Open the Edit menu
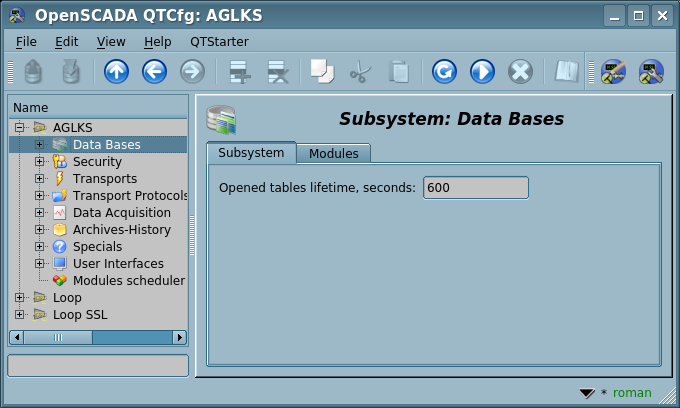The image size is (680, 408). (x=66, y=41)
